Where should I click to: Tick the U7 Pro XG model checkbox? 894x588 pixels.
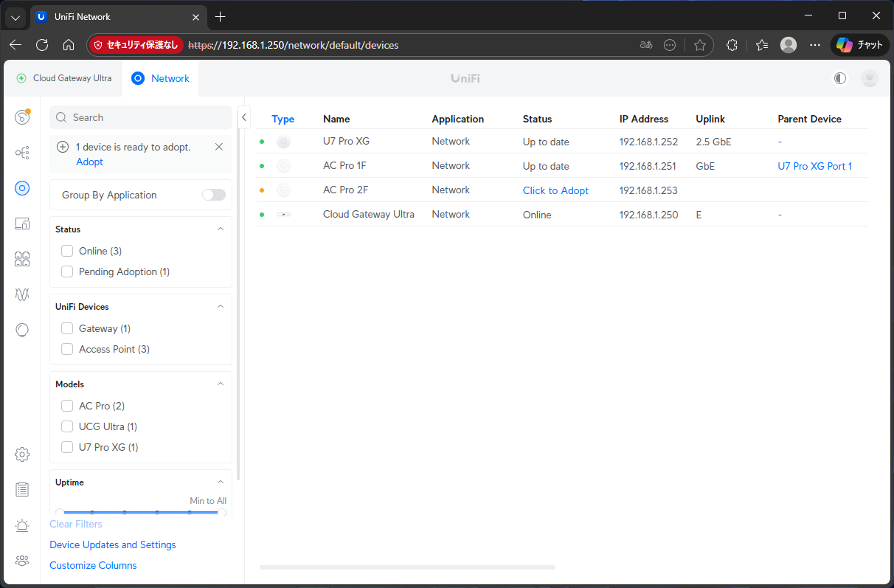[67, 447]
